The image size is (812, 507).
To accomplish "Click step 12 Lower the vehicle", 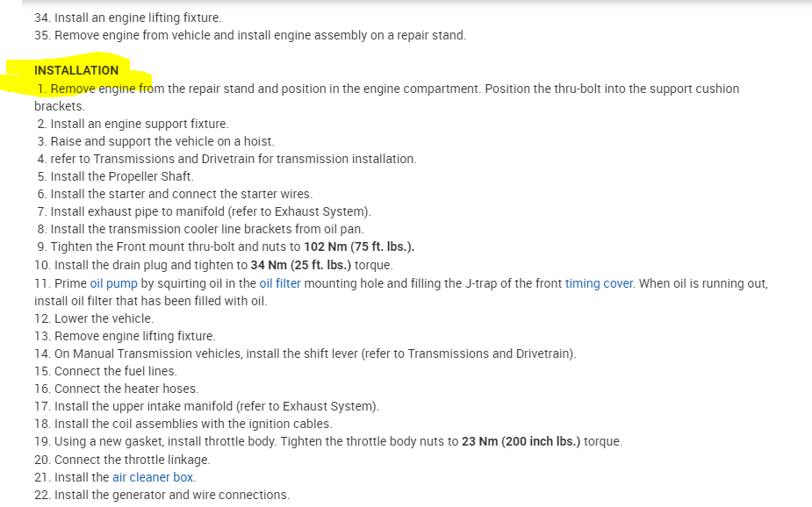I will tap(94, 318).
